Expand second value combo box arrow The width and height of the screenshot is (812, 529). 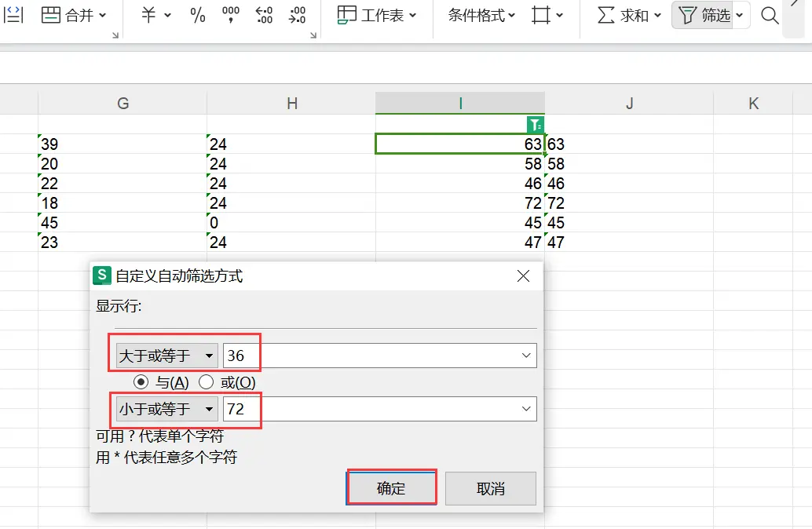click(x=526, y=409)
